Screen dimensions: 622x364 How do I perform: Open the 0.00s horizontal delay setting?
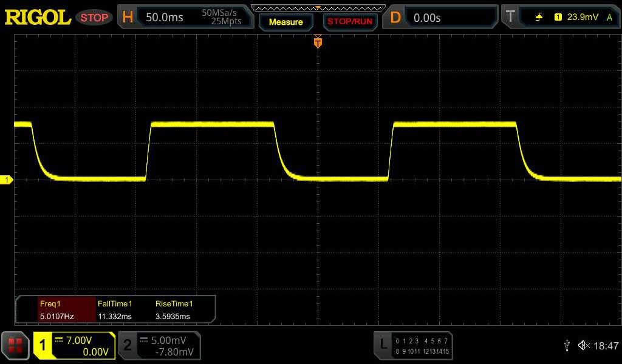[x=427, y=18]
